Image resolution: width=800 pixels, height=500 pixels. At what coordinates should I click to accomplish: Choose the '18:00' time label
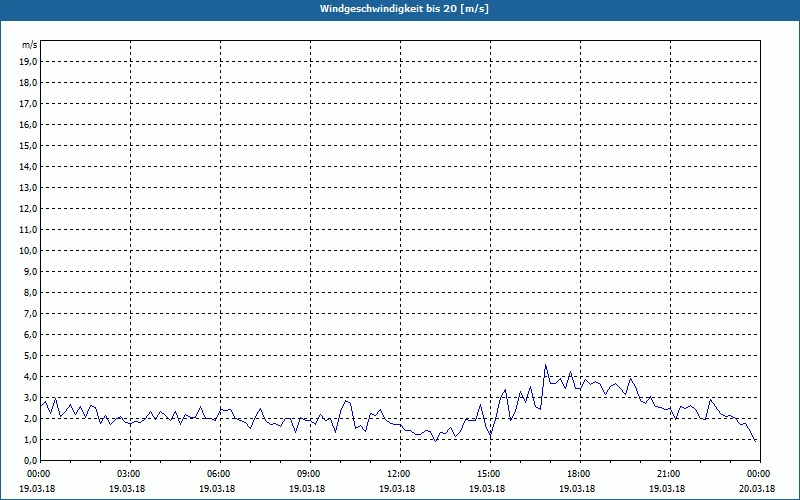coord(578,474)
